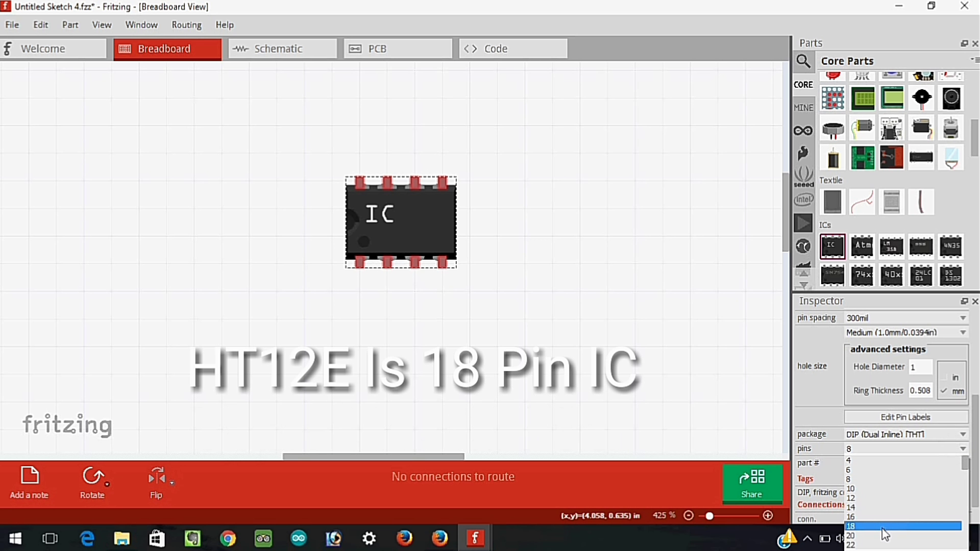Click Add a note button
The width and height of the screenshot is (980, 551).
tap(29, 482)
